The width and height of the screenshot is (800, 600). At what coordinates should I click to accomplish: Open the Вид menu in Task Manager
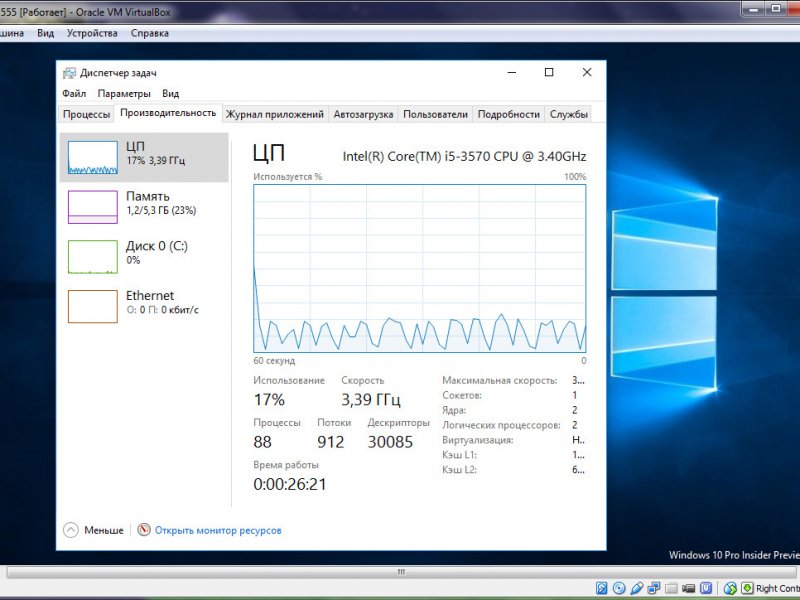170,93
